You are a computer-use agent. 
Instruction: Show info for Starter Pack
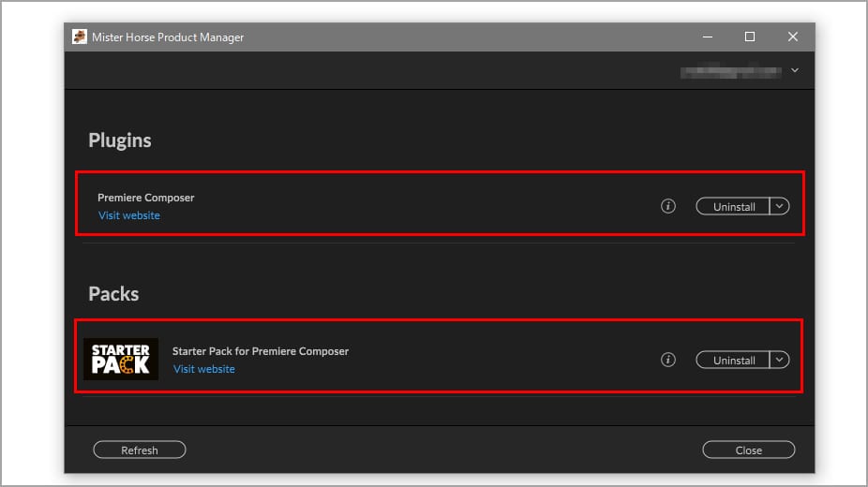[668, 360]
